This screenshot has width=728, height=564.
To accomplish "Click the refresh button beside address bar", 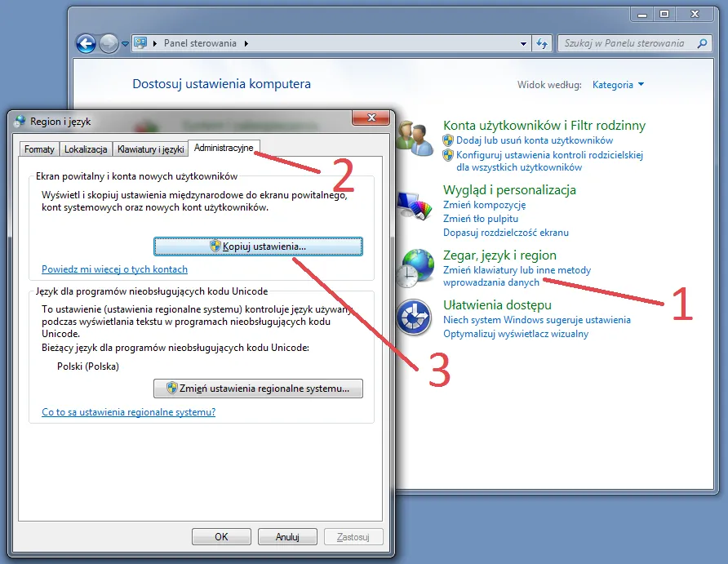I will click(x=542, y=43).
